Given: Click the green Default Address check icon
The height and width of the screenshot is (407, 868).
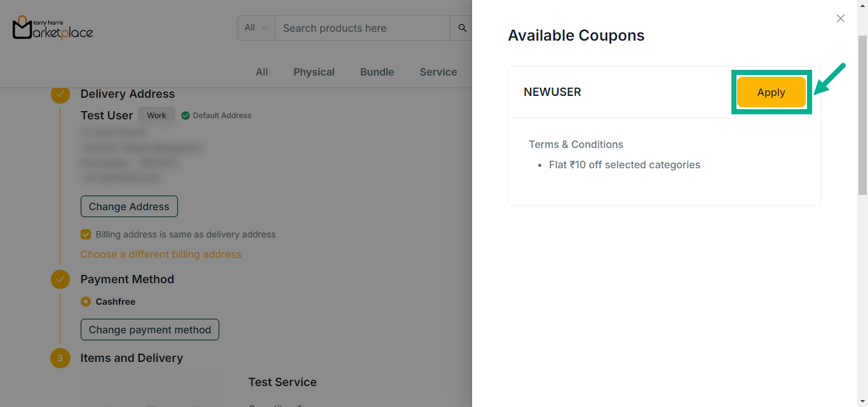Looking at the screenshot, I should click(186, 116).
